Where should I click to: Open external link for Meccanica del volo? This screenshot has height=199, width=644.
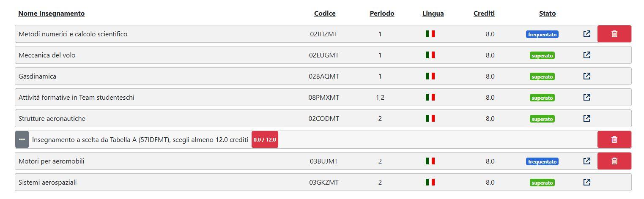[586, 55]
